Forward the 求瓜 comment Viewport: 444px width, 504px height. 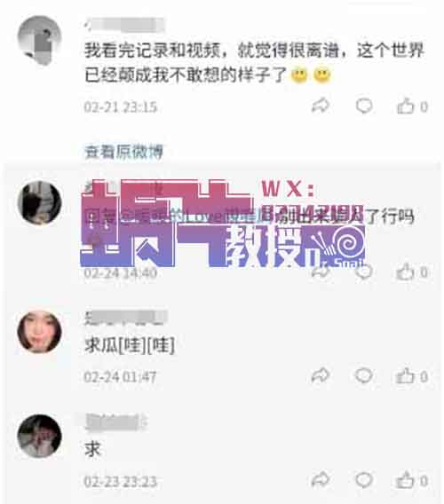pyautogui.click(x=321, y=375)
